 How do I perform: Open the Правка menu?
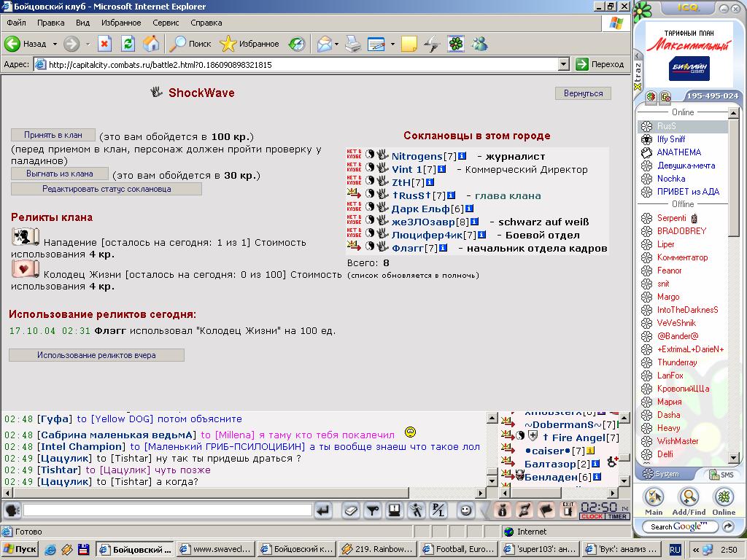point(50,23)
